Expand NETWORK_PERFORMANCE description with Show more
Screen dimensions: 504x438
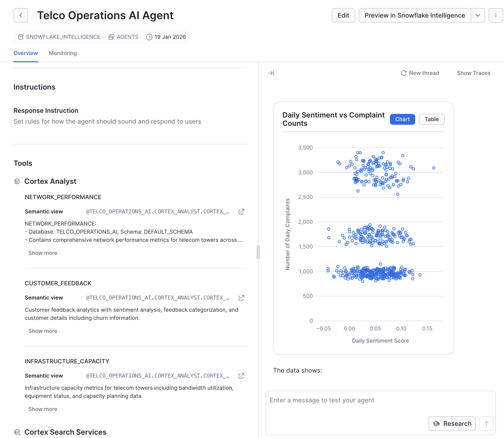tap(43, 253)
